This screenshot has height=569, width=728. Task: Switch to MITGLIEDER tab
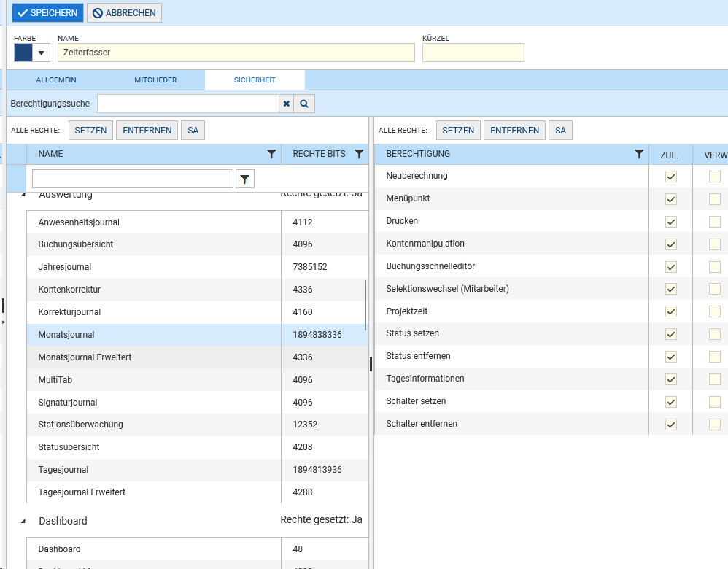[155, 80]
